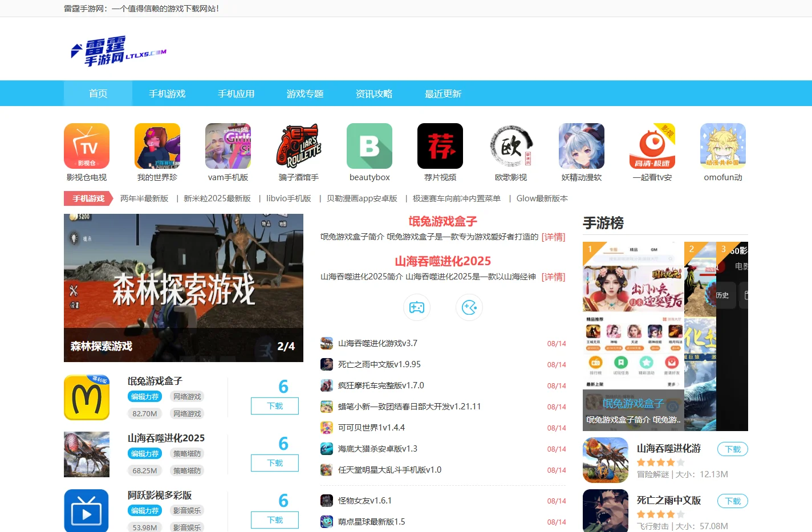Click 影音娱乐 tag beside 编辑力荐 for 阿跃影视多彩版
The height and width of the screenshot is (532, 812).
pos(187,510)
